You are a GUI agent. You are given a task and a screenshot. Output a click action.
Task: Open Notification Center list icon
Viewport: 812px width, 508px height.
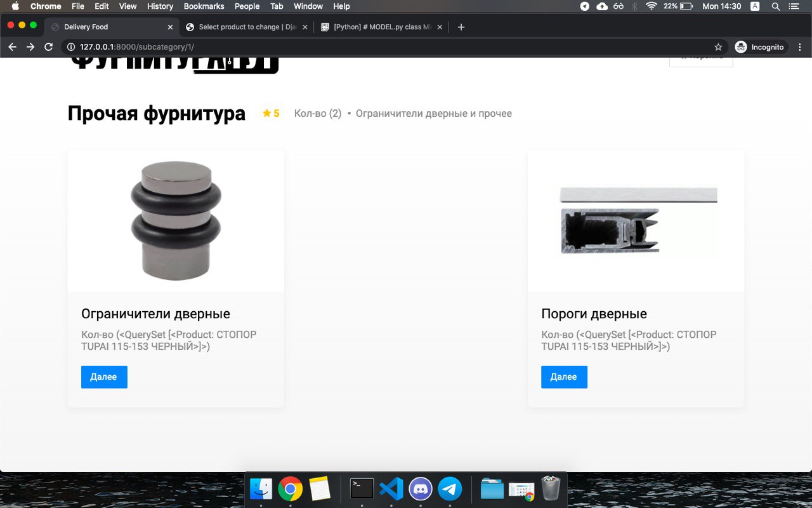click(794, 6)
